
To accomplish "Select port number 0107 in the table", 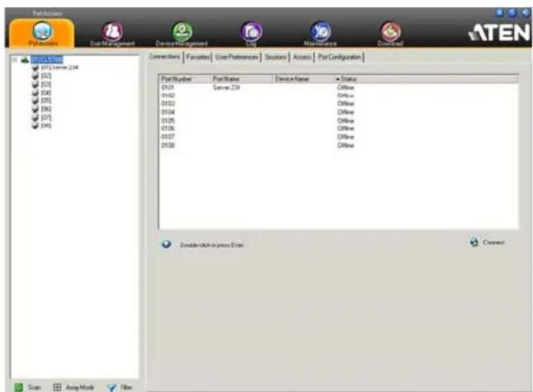I will pos(168,137).
